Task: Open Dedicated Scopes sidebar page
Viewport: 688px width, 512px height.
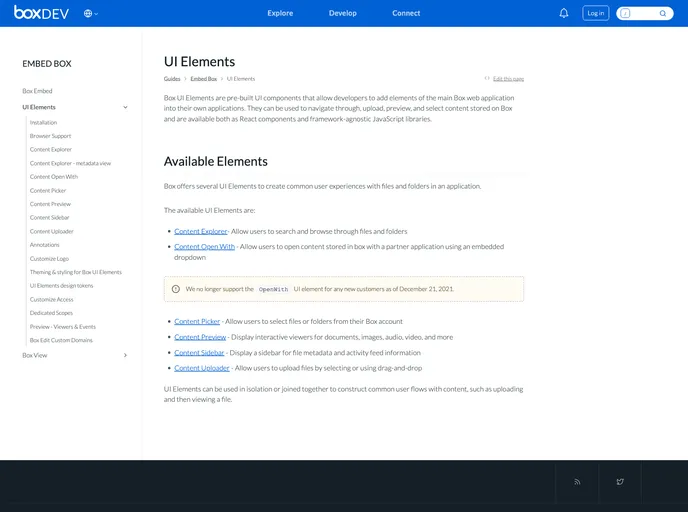Action: (51, 313)
